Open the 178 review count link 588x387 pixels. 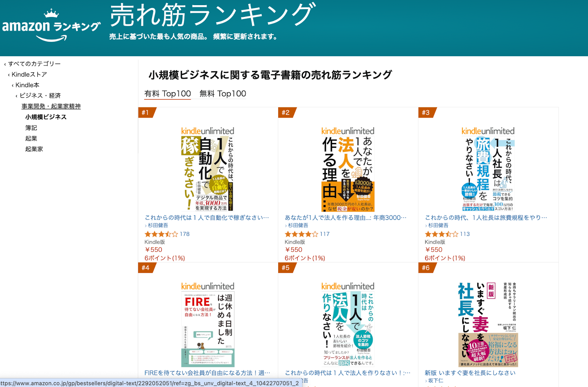[x=185, y=234]
